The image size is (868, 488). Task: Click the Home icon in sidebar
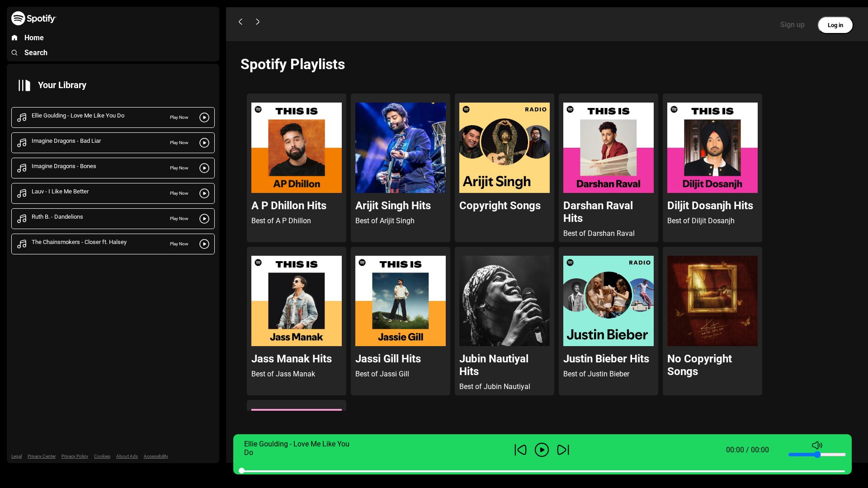click(14, 38)
